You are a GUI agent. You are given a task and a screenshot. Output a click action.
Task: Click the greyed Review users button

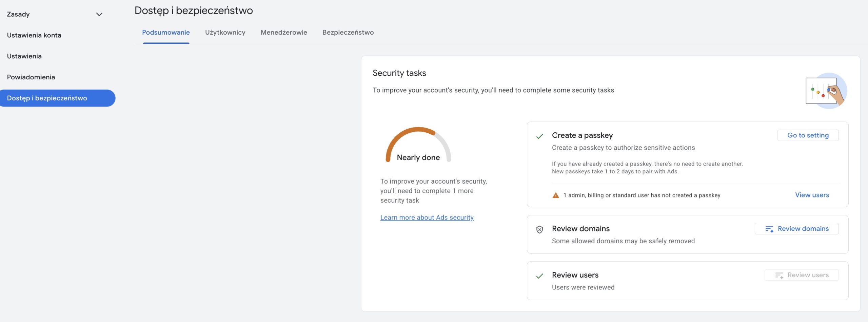802,276
